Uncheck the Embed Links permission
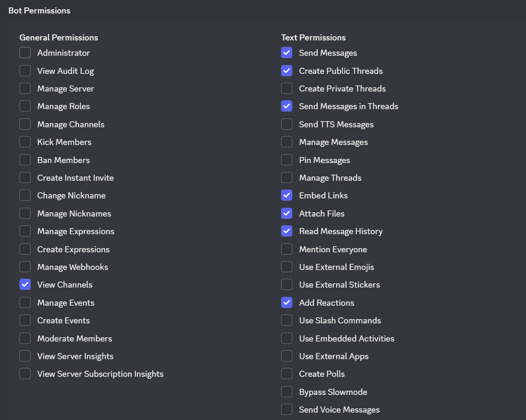 (287, 196)
